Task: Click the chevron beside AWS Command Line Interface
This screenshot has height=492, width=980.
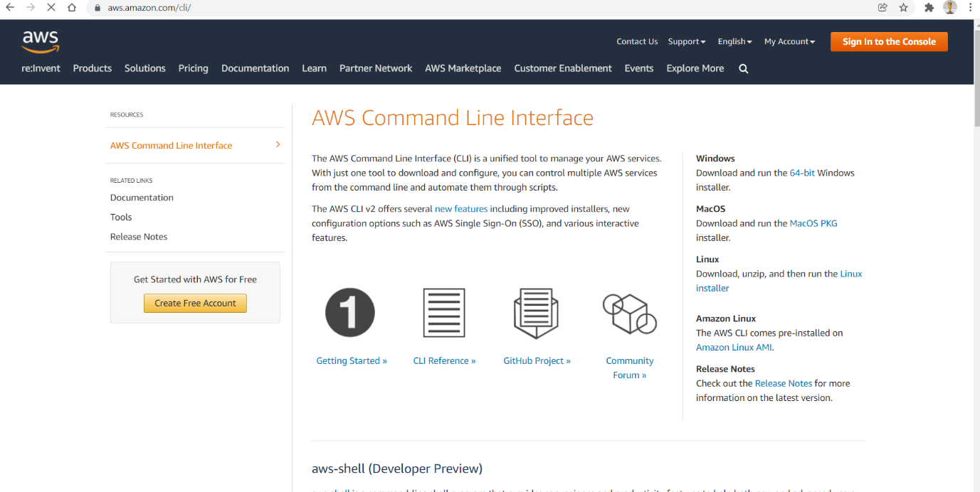Action: click(x=278, y=144)
